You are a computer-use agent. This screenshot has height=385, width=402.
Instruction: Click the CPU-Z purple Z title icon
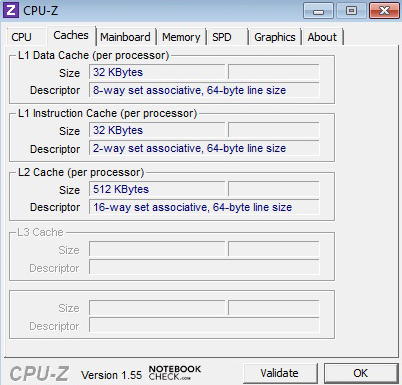pos(11,10)
